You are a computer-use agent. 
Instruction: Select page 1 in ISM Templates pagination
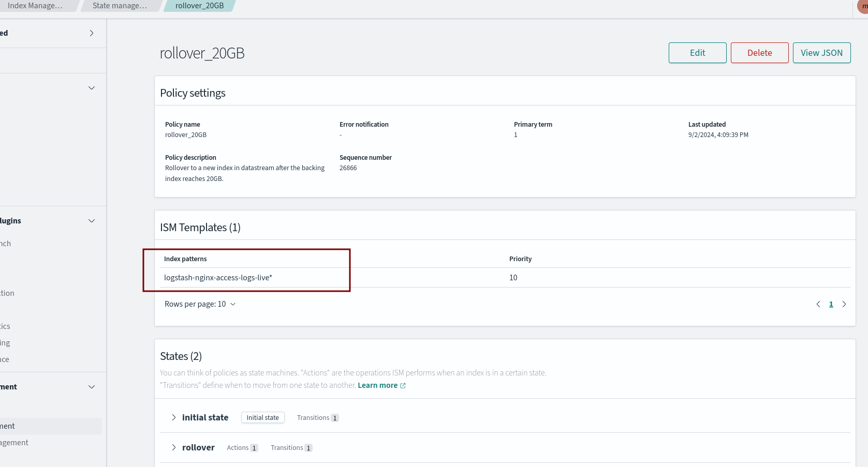pos(831,304)
